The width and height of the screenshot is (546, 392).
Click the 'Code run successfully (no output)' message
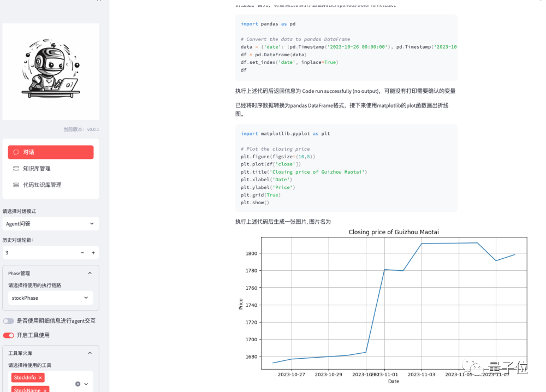341,91
